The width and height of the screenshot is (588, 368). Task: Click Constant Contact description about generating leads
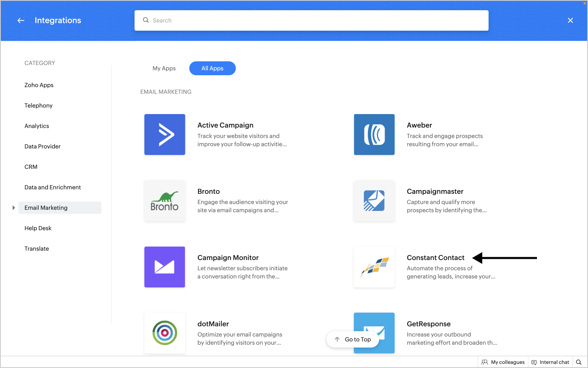point(451,273)
